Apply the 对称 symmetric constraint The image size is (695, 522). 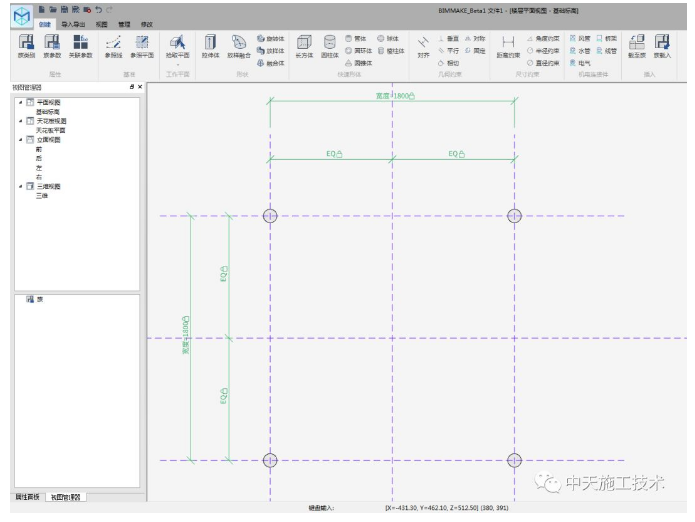475,39
